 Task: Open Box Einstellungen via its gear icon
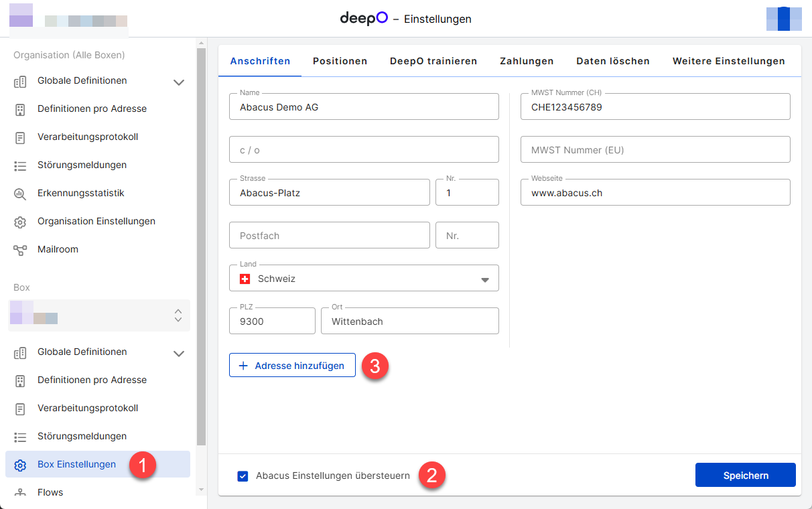point(22,463)
